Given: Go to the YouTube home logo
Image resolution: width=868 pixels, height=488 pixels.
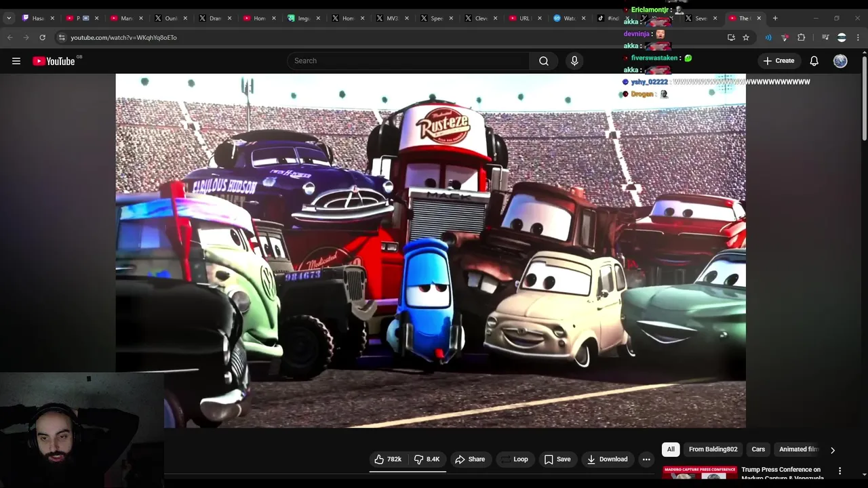Looking at the screenshot, I should tap(54, 61).
